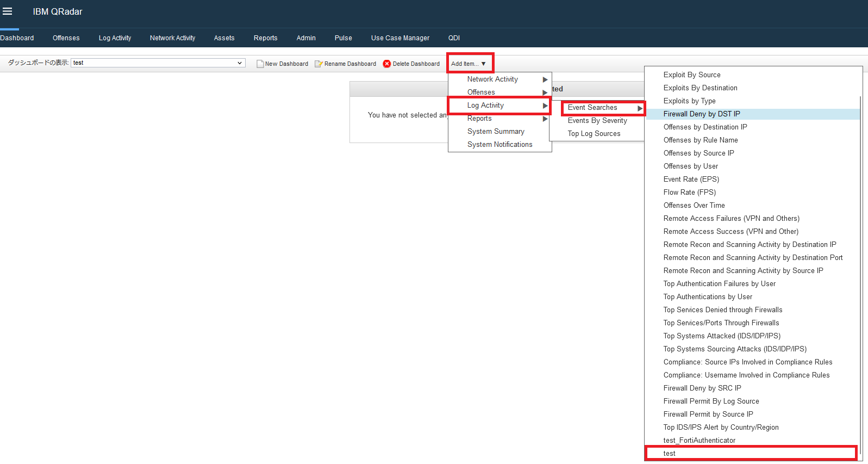This screenshot has width=868, height=464.
Task: Open the hamburger navigation menu
Action: pyautogui.click(x=8, y=11)
